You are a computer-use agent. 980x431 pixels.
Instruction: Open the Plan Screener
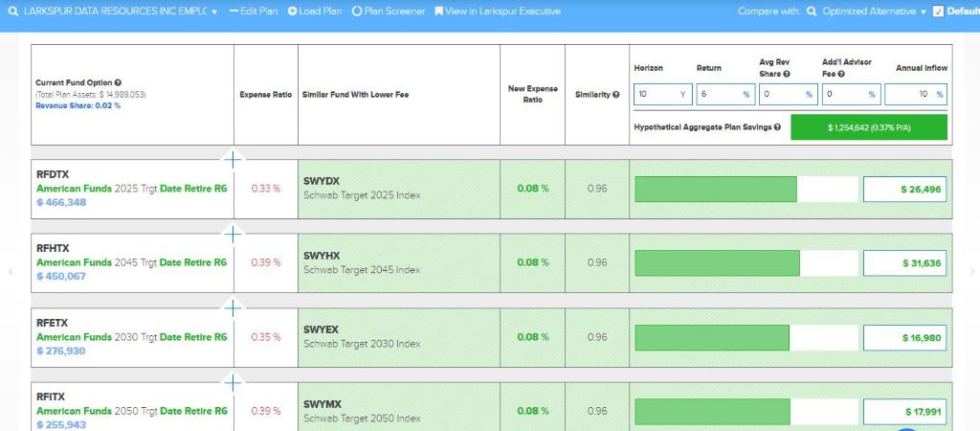coord(389,11)
